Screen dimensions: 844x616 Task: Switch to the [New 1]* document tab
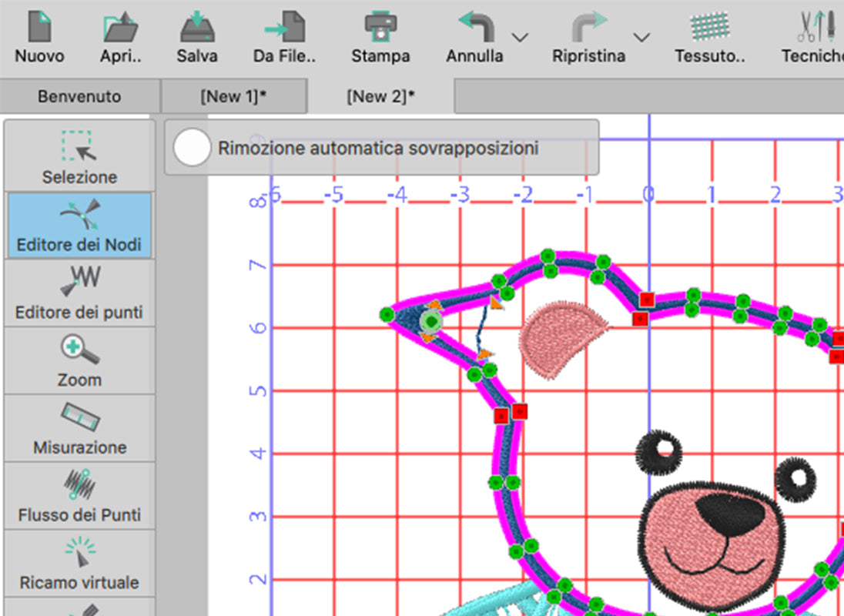(x=233, y=97)
